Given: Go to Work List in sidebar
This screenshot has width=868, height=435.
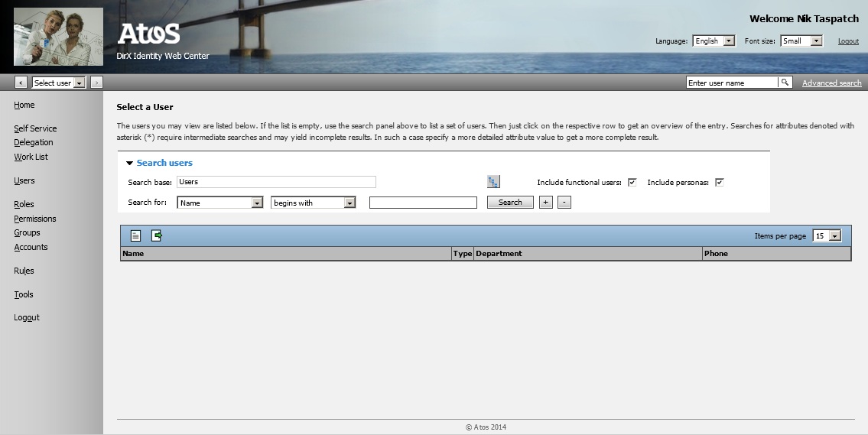Looking at the screenshot, I should point(31,157).
